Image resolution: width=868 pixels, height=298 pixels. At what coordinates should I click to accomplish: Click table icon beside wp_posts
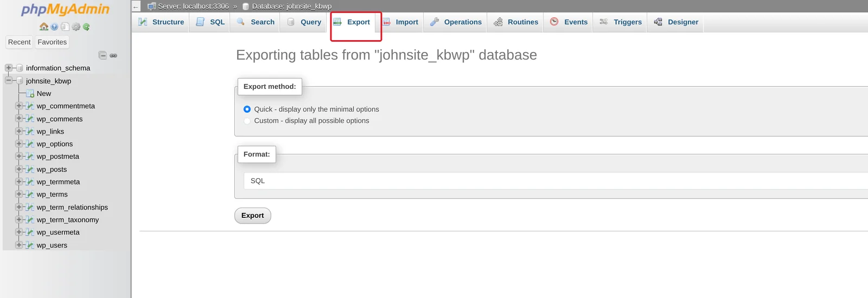tap(30, 169)
